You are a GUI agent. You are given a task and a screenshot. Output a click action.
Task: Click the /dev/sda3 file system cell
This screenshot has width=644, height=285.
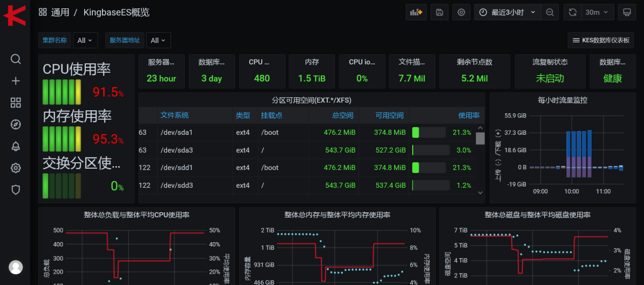(x=176, y=150)
